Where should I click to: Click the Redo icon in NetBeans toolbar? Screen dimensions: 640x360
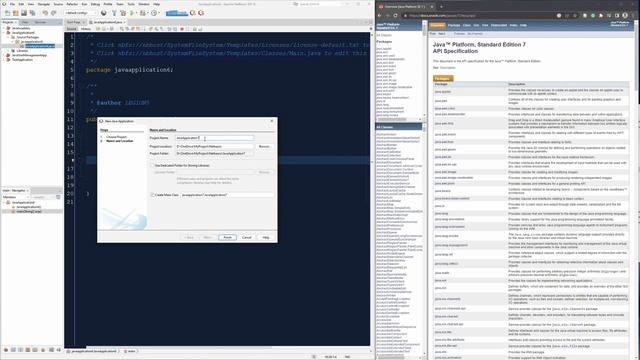point(53,13)
